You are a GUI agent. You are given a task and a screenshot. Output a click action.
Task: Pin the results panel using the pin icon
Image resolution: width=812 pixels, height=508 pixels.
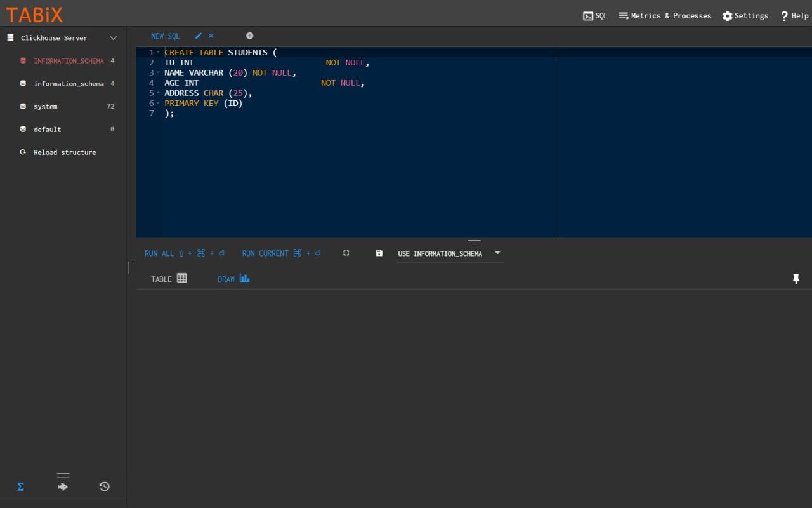pyautogui.click(x=796, y=279)
